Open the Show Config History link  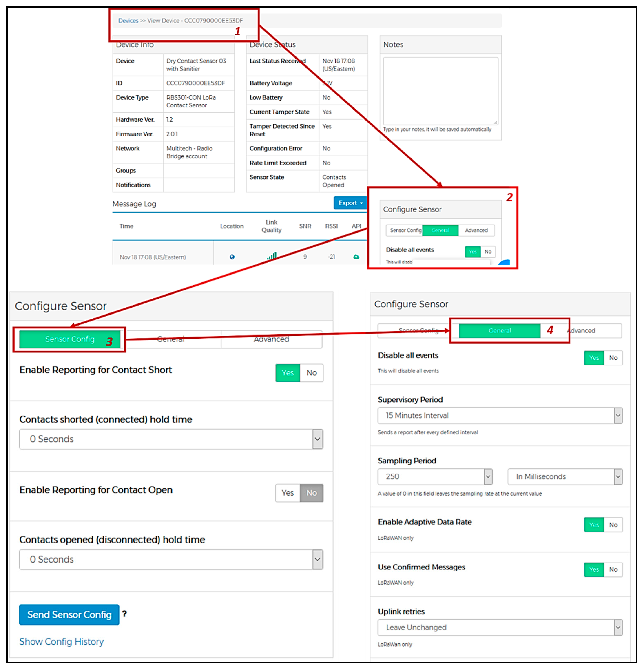62,642
